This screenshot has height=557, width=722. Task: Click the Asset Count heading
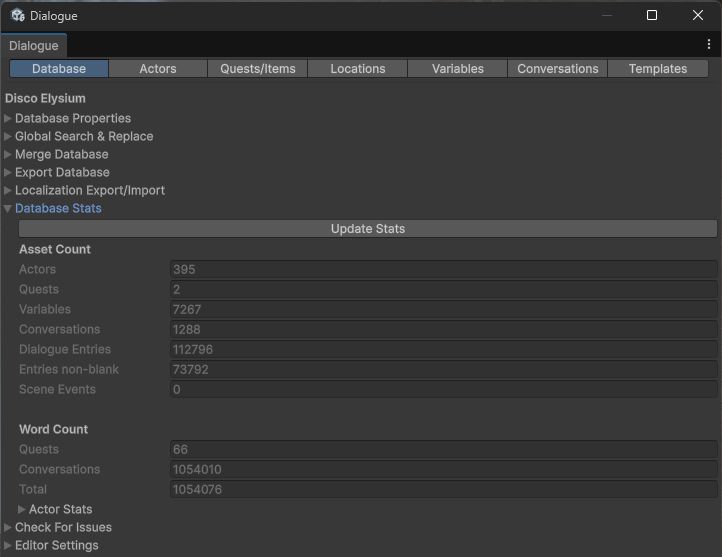click(x=55, y=249)
